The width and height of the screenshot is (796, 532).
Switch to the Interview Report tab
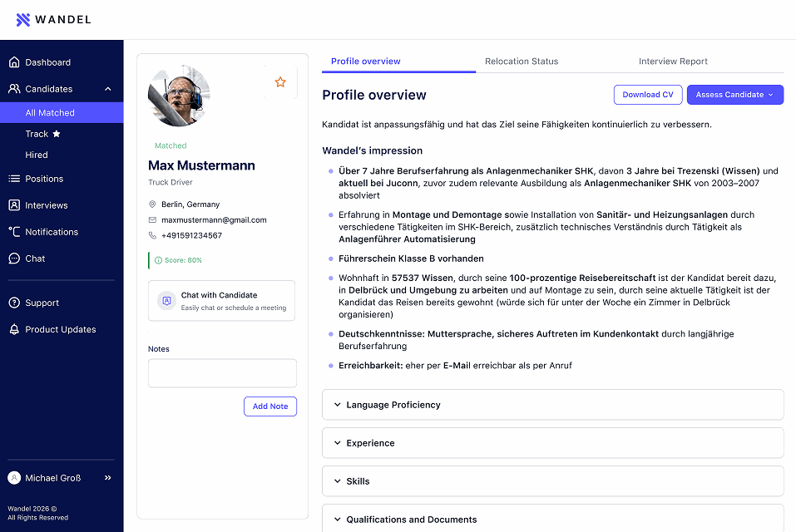coord(673,62)
